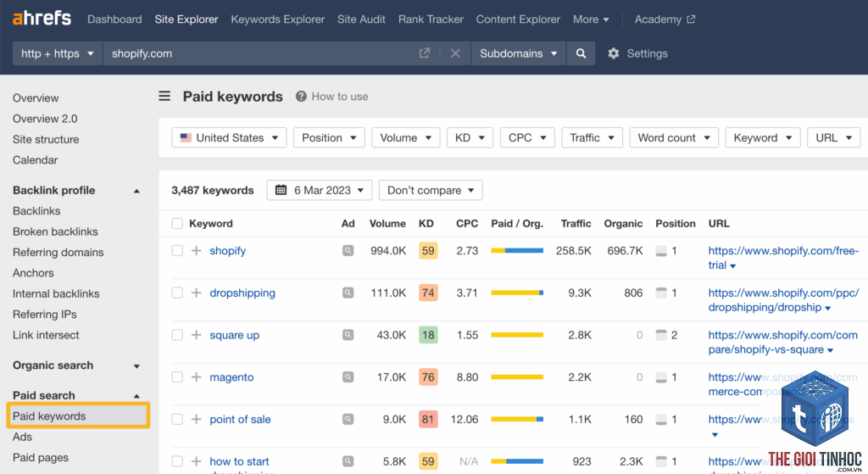Open Overview 2.0 in sidebar
Viewport: 868px width, 474px height.
[45, 119]
